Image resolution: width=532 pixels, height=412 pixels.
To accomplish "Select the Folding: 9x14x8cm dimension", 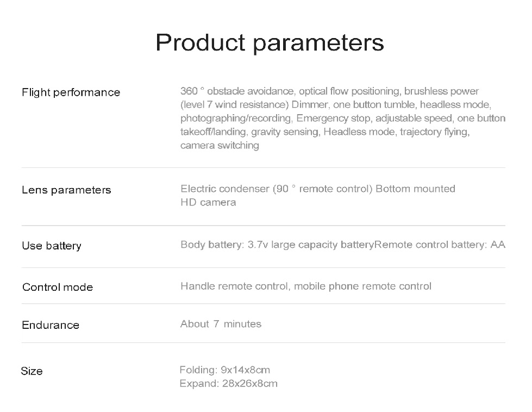I will (x=225, y=370).
